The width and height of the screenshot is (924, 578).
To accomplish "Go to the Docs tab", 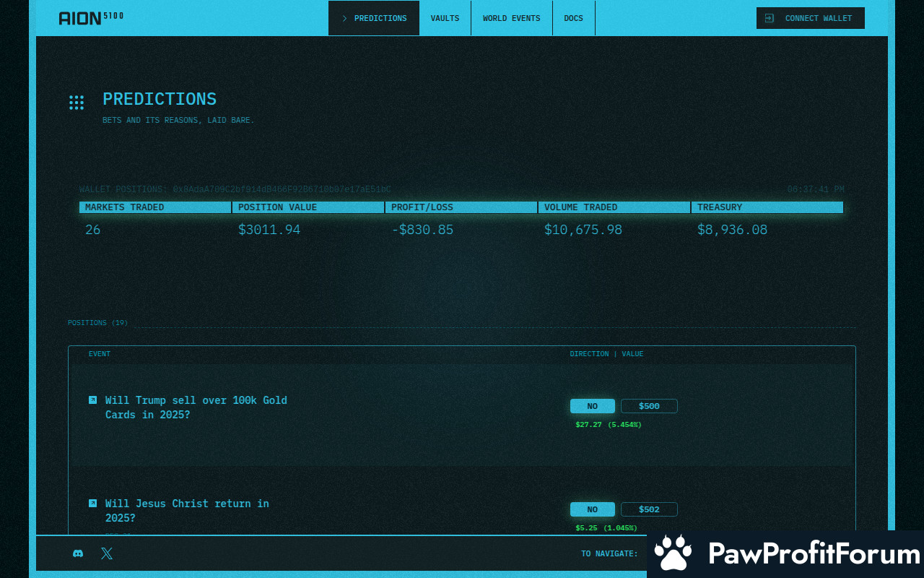I will (573, 18).
